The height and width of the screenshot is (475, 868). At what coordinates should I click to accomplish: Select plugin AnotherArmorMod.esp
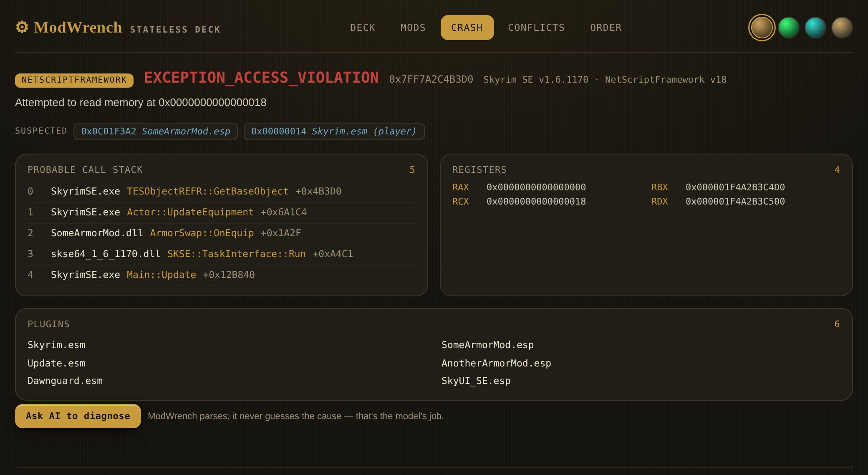[497, 363]
